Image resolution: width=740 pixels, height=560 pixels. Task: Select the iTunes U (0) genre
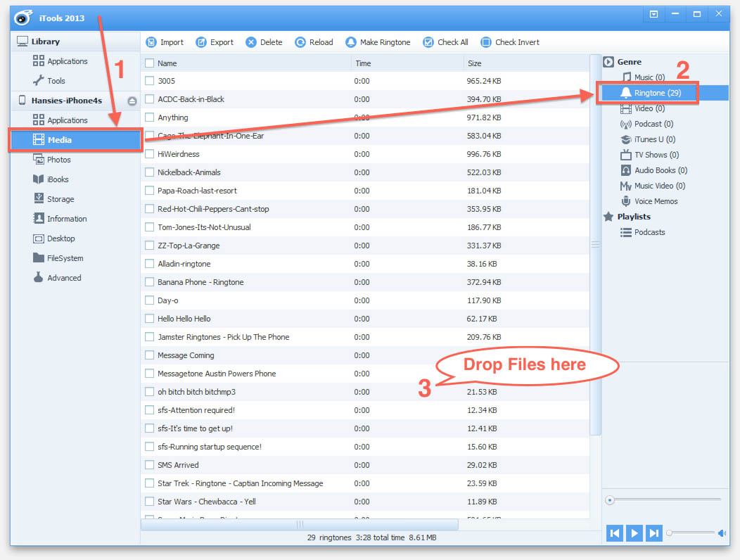[x=648, y=139]
